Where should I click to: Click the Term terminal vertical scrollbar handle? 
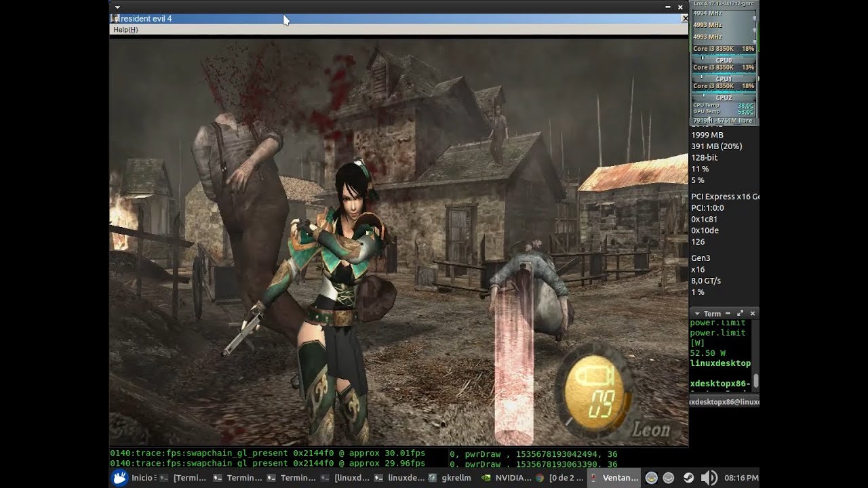[755, 381]
